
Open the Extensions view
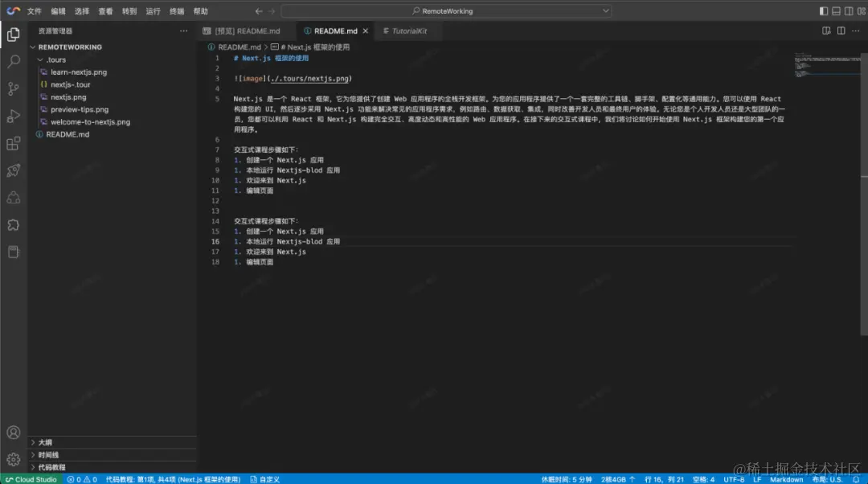point(14,143)
